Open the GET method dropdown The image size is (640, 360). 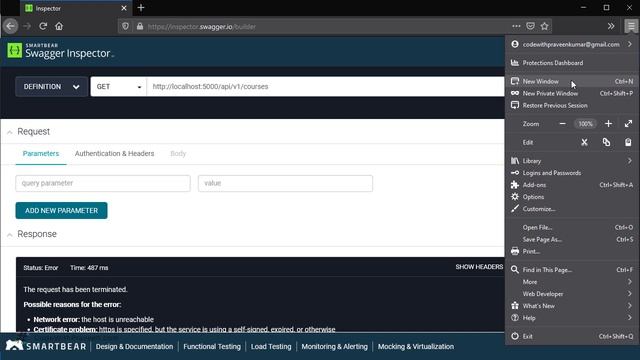click(x=118, y=87)
